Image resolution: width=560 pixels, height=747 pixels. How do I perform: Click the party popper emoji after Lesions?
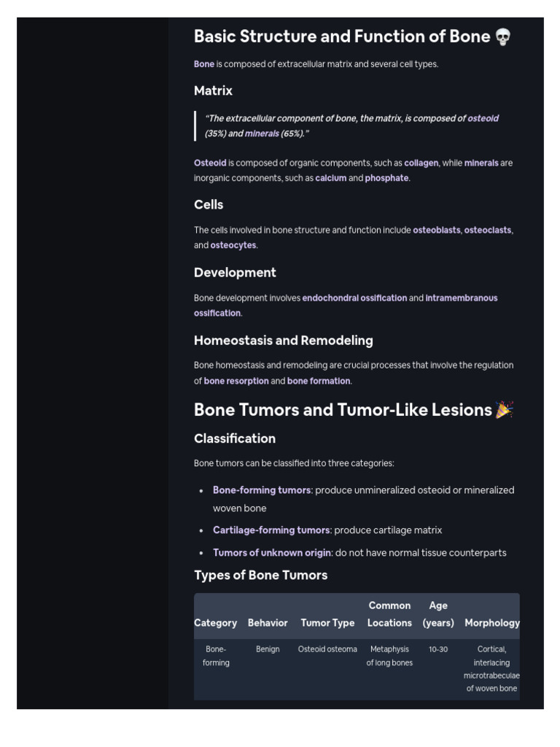click(504, 410)
